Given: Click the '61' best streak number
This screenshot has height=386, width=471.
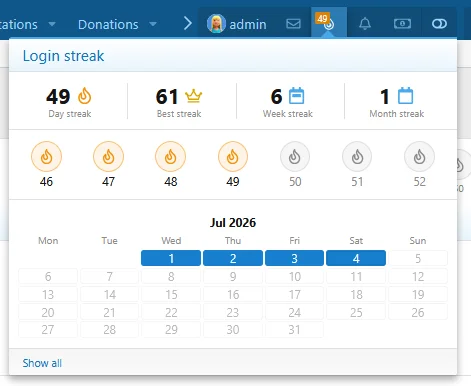Looking at the screenshot, I should 167,96.
